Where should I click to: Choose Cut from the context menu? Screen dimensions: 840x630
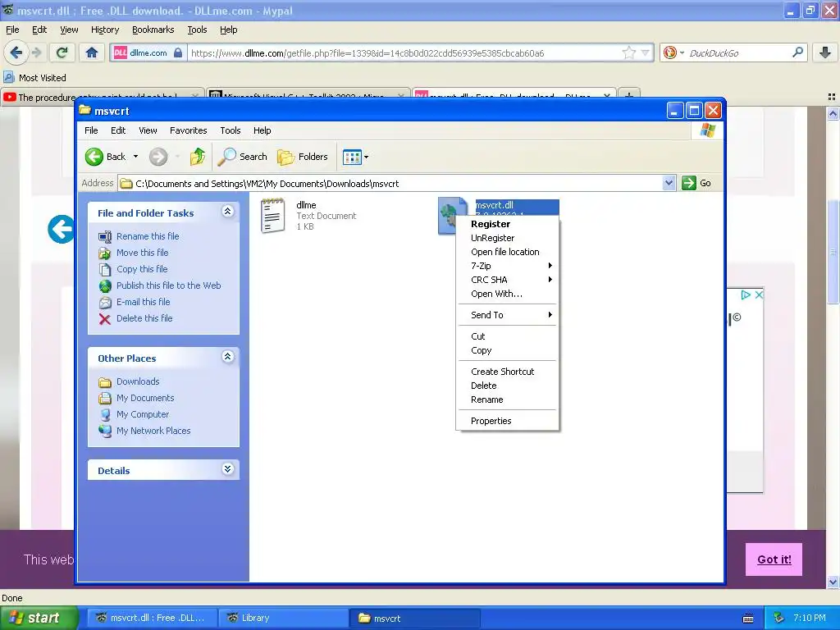pyautogui.click(x=507, y=336)
